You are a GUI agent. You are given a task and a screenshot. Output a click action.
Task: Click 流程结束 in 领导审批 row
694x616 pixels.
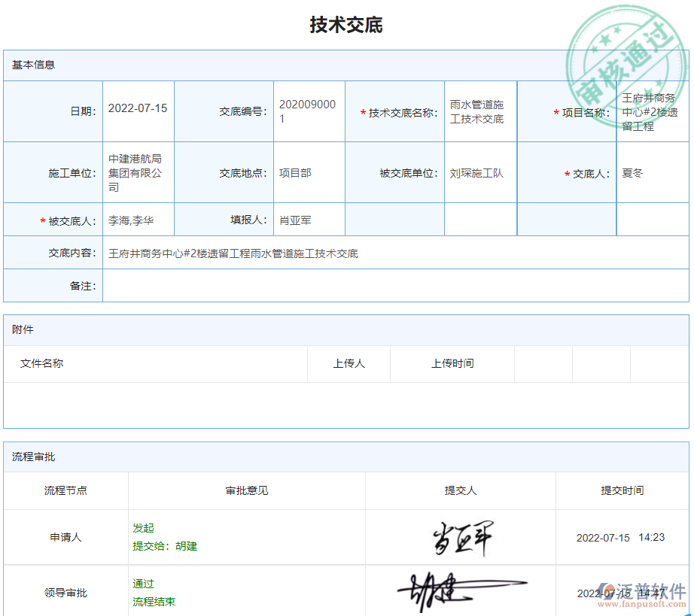tap(154, 601)
